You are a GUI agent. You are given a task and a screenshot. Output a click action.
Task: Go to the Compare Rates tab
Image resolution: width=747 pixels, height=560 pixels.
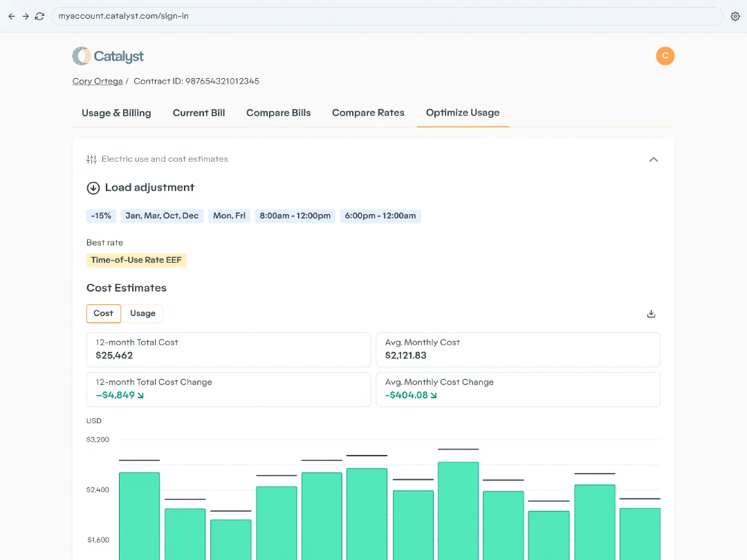pyautogui.click(x=368, y=113)
